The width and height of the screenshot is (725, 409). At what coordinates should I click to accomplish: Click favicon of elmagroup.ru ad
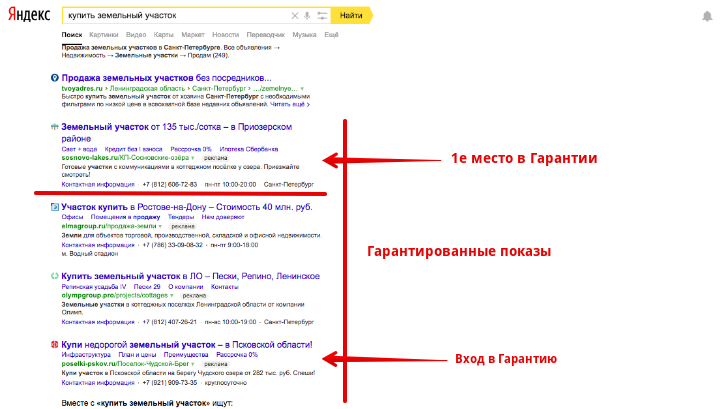click(55, 207)
